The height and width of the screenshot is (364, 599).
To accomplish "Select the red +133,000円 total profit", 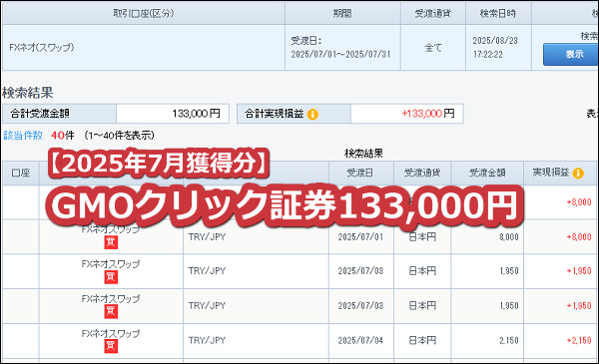I will tap(428, 114).
